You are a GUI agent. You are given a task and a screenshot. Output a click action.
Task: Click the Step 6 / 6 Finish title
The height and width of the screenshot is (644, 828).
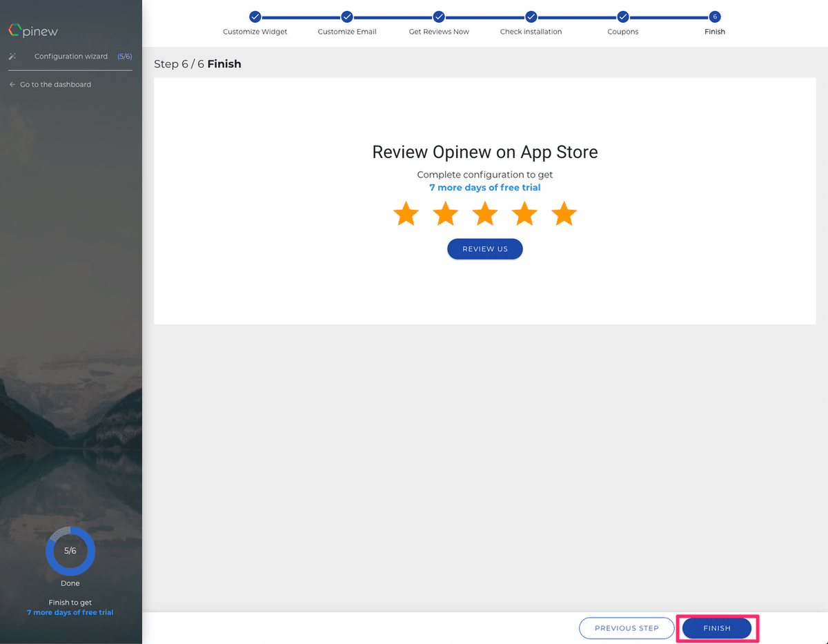(197, 64)
